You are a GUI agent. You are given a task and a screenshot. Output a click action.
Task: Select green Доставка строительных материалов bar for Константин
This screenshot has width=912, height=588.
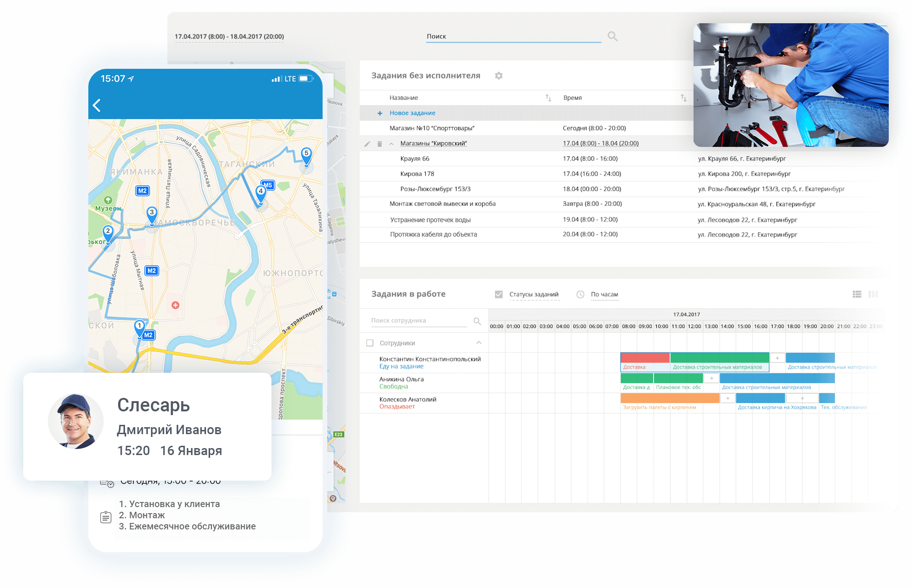(720, 357)
